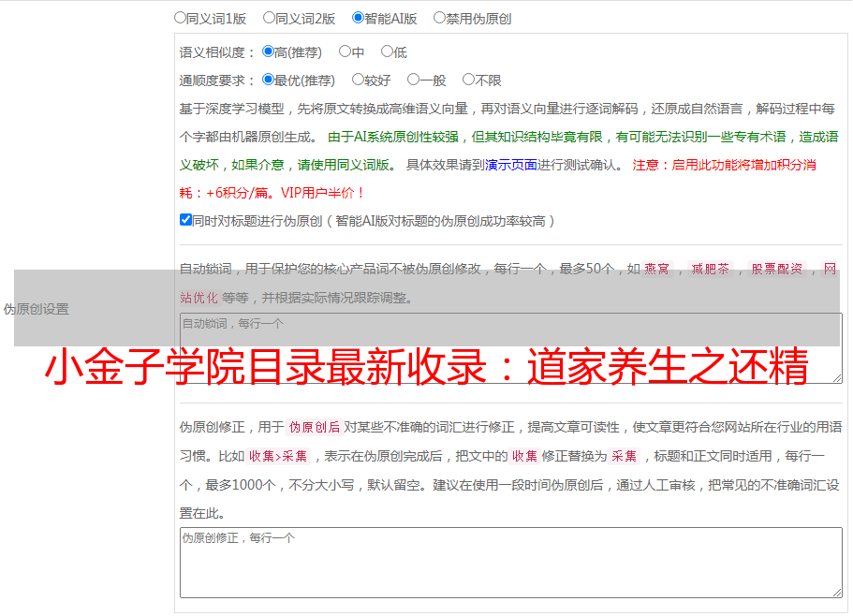Set 通顺度要求 to 一般
The height and width of the screenshot is (616, 853).
(x=414, y=80)
